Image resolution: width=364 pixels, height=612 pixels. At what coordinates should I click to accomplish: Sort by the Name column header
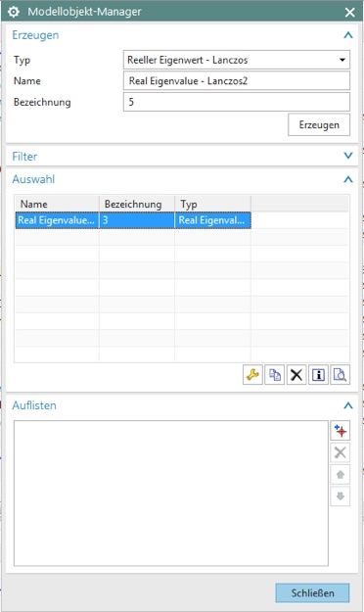click(57, 204)
